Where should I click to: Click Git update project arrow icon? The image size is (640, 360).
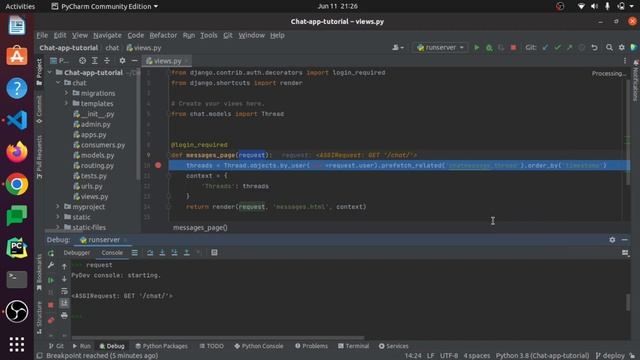545,48
